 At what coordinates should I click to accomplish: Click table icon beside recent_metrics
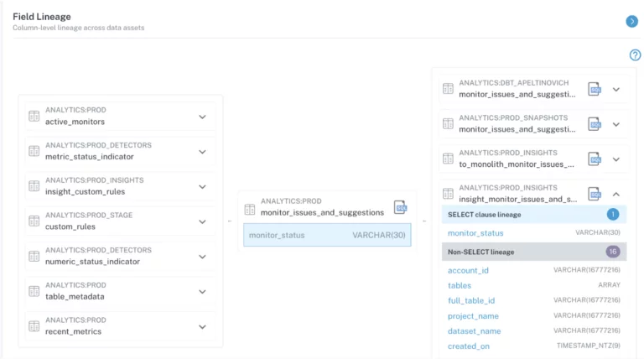34,326
